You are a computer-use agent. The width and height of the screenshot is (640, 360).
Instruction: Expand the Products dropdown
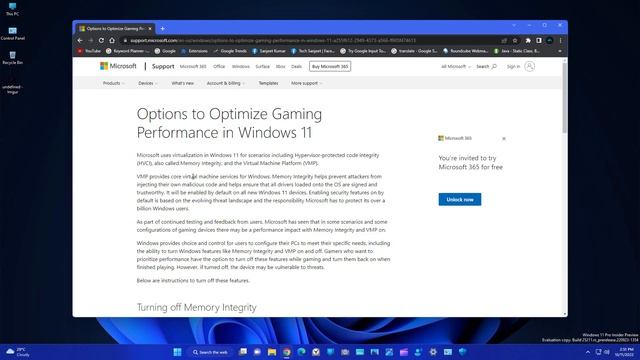coord(113,83)
